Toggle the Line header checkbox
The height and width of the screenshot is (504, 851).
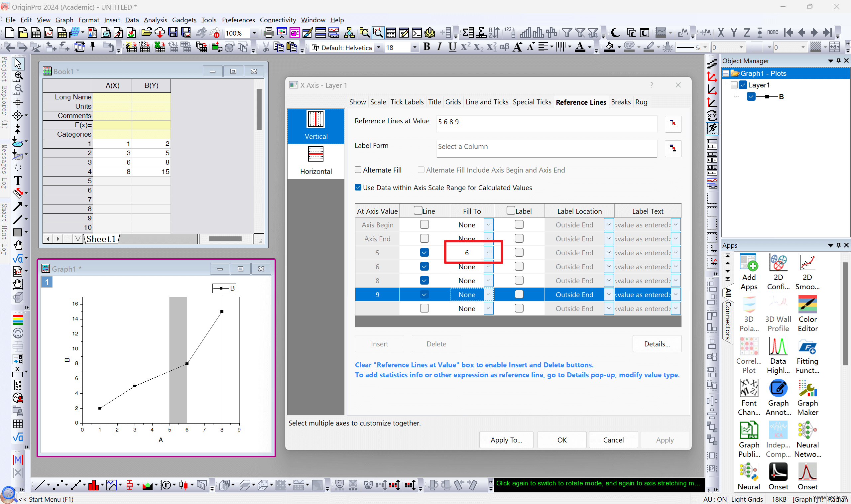[418, 210]
